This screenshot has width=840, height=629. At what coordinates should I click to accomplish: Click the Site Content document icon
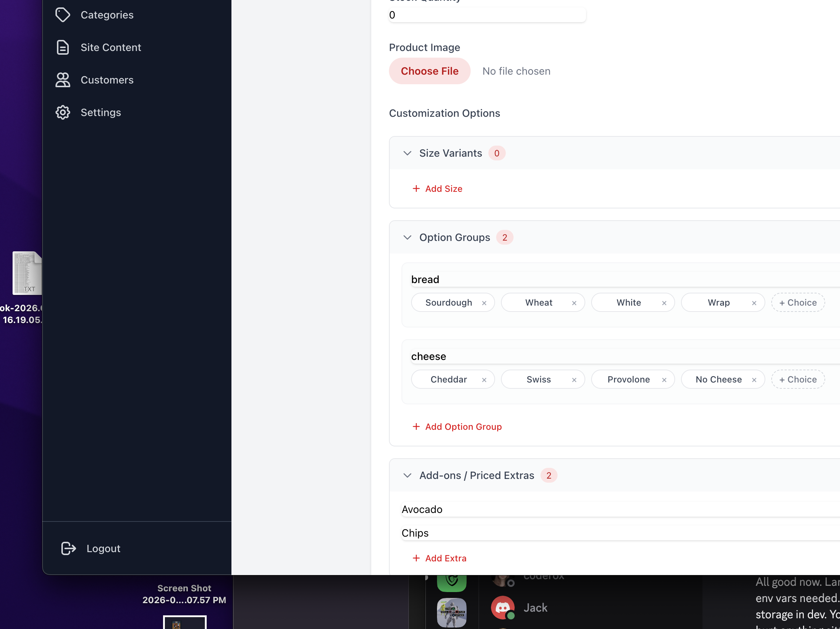coord(62,47)
